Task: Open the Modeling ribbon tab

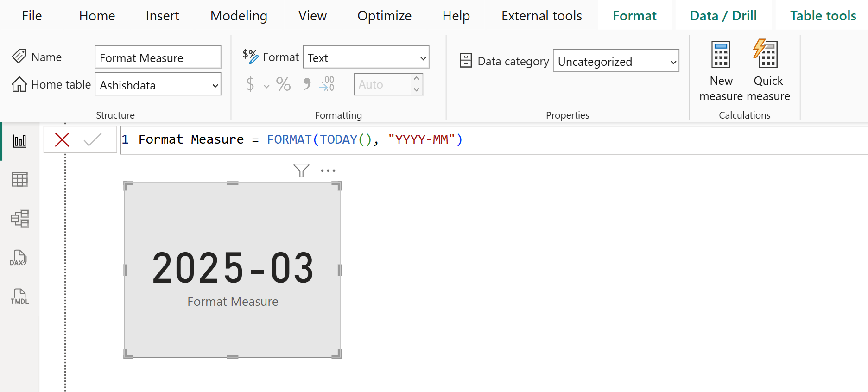Action: coord(239,16)
